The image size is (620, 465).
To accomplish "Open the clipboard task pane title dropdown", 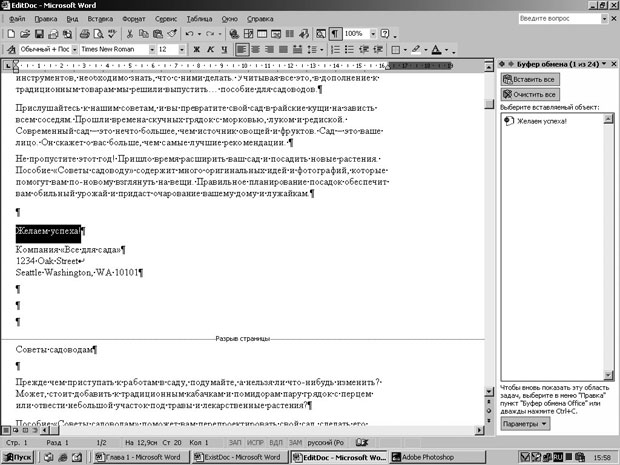I will (604, 64).
